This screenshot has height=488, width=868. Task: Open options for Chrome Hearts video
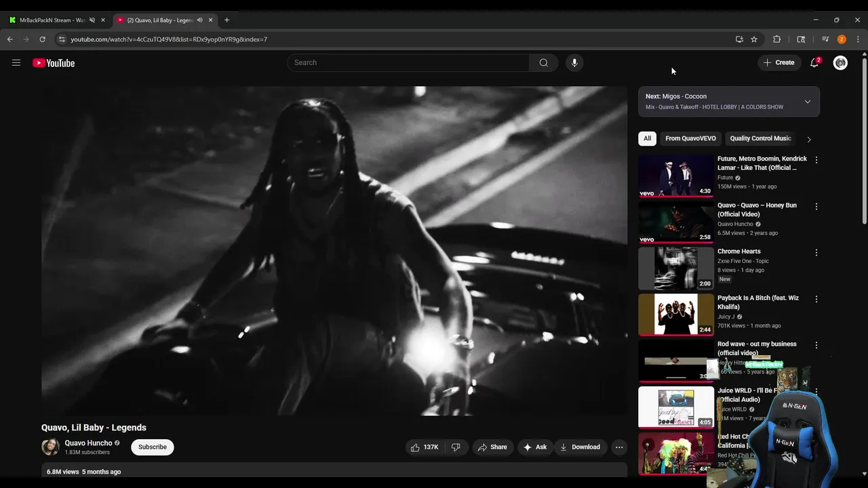pos(816,253)
